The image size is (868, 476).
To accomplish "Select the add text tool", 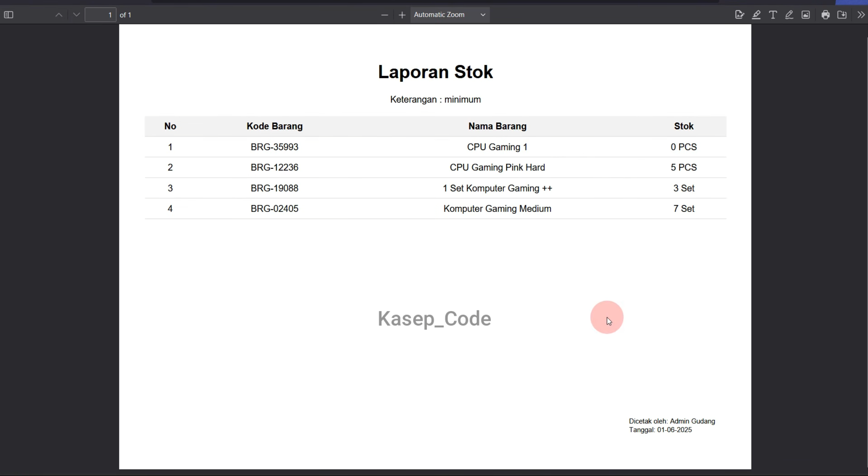I will point(773,15).
